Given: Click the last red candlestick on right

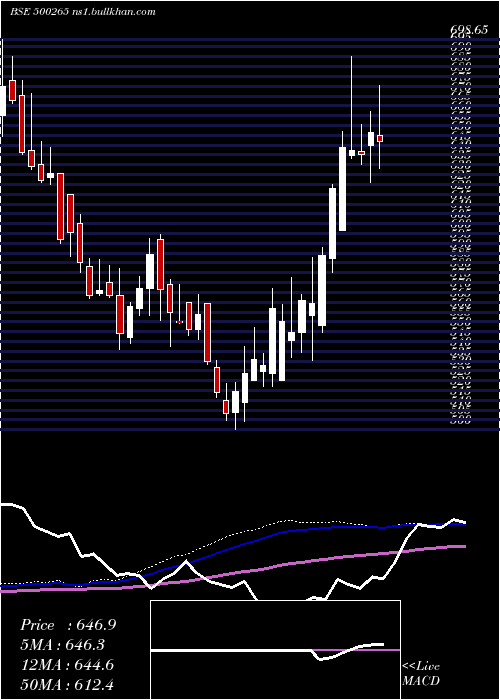Looking at the screenshot, I should 380,138.
